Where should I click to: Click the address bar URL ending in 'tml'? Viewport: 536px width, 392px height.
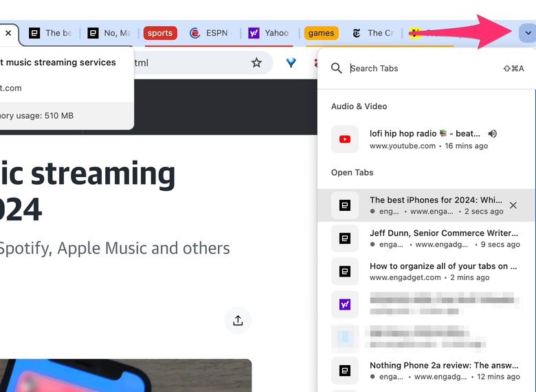(x=141, y=63)
